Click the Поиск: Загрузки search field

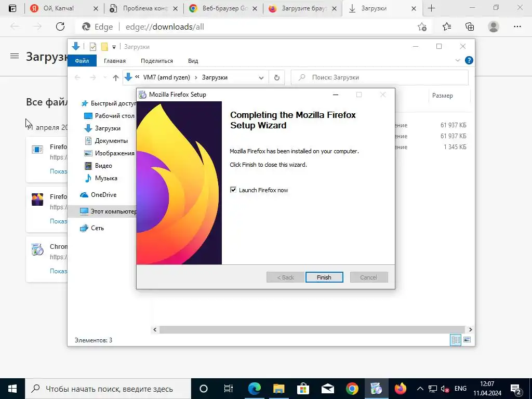click(380, 77)
